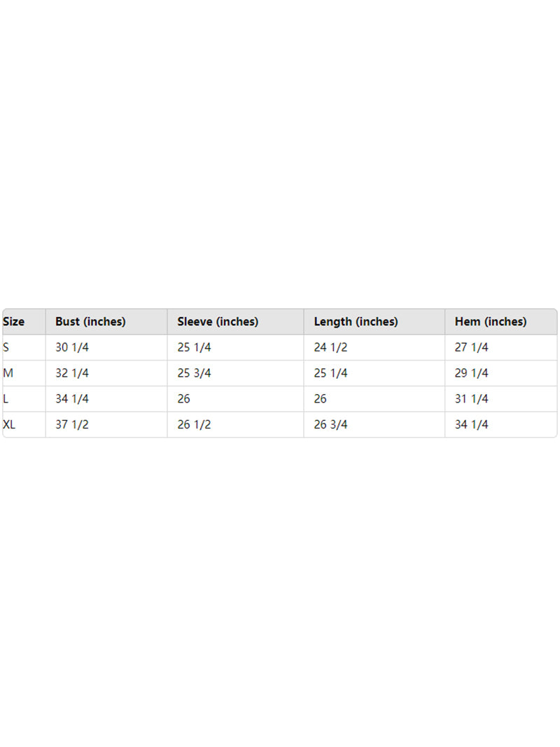Select the M size row label
Image resolution: width=560 pixels, height=747 pixels.
8,373
